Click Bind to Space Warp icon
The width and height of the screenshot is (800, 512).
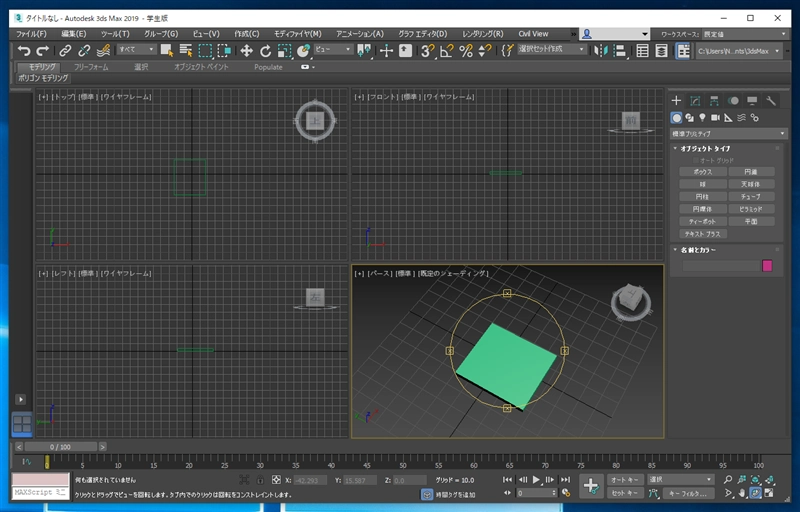point(104,50)
